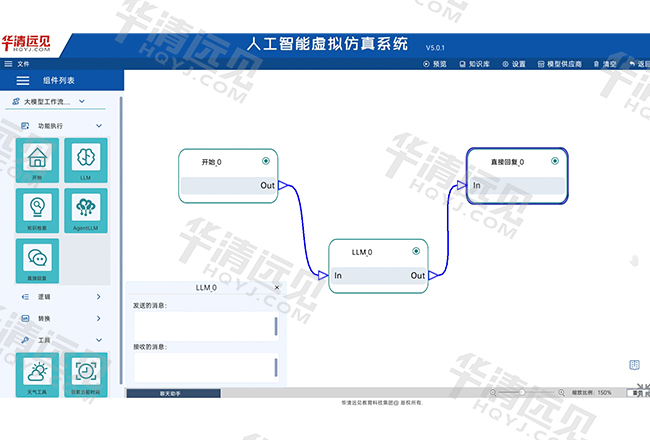Click the zoom-in magnifier icon
Image resolution: width=650 pixels, height=440 pixels.
click(561, 393)
